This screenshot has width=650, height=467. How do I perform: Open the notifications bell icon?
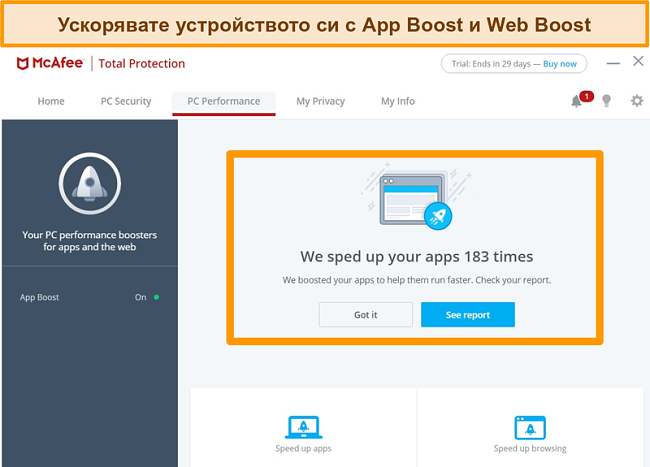pos(577,101)
